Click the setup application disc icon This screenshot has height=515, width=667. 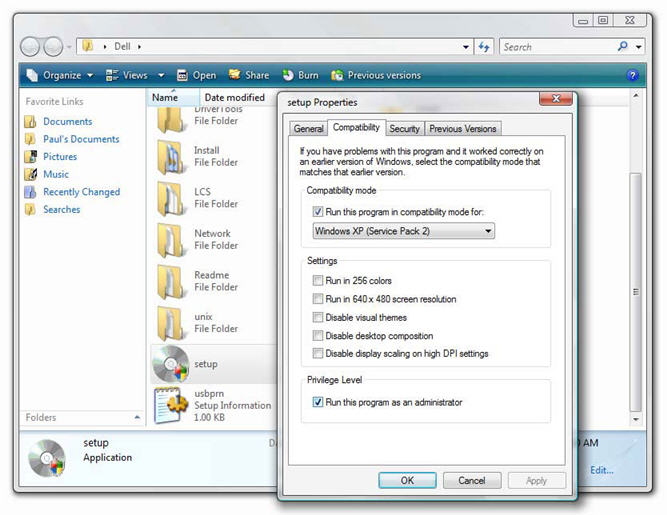(x=170, y=364)
